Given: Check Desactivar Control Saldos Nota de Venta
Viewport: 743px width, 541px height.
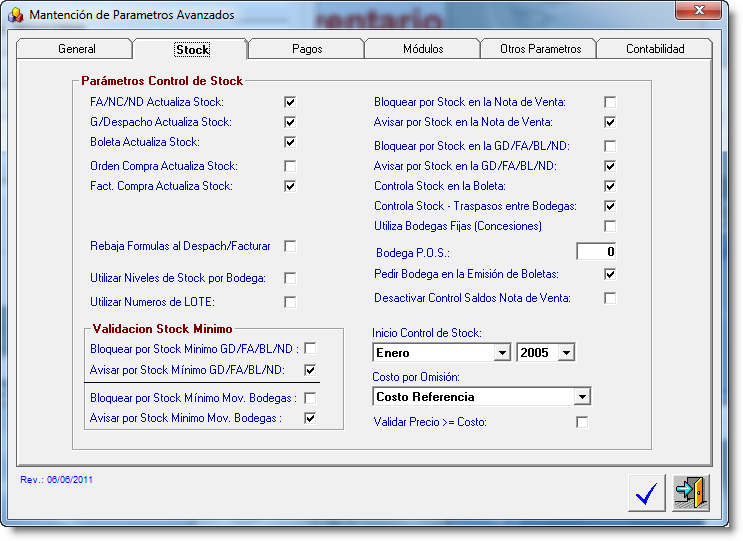Looking at the screenshot, I should coord(610,298).
